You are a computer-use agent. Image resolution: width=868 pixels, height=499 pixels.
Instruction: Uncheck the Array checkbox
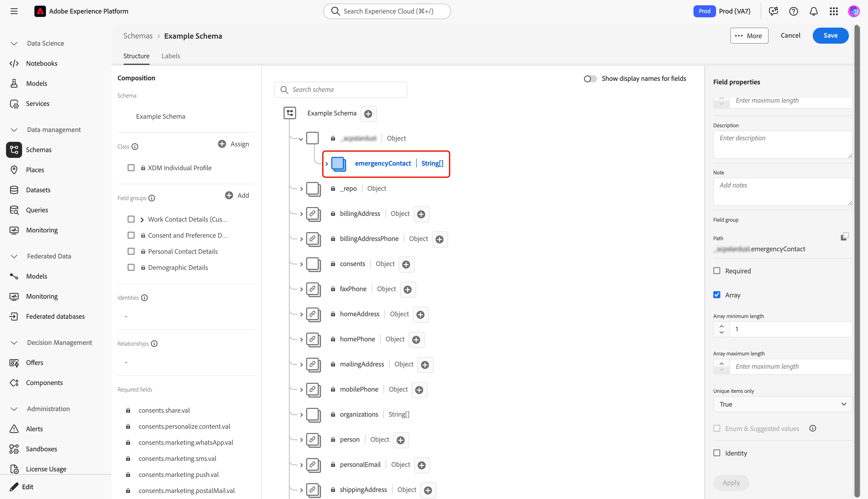point(717,295)
